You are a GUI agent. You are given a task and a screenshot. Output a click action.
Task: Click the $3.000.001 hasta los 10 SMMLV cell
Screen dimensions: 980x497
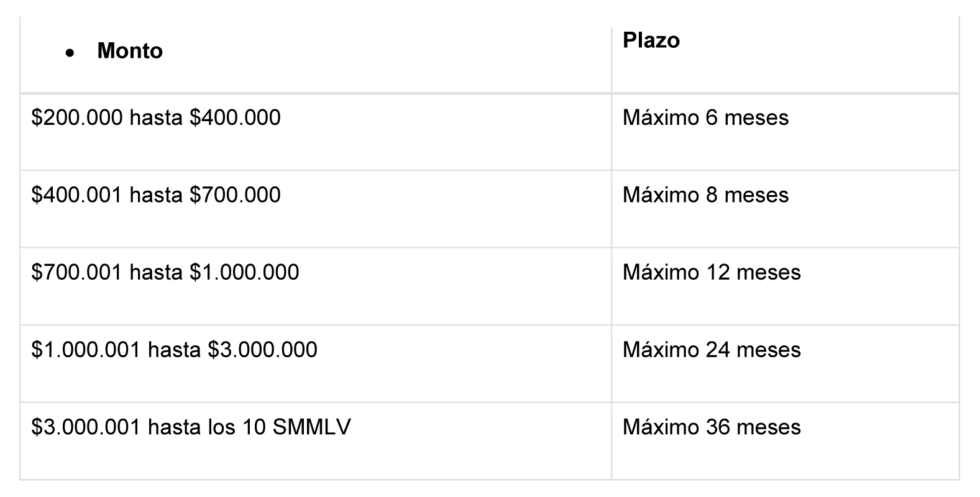316,441
